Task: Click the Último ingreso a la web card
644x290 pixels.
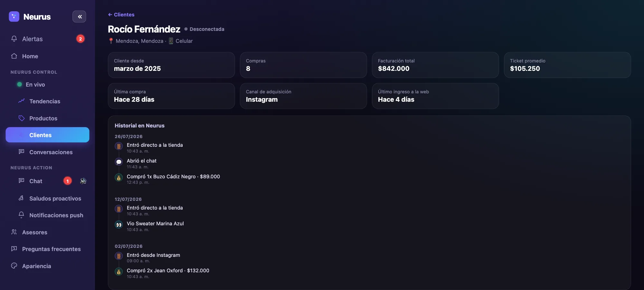Action: coord(435,96)
